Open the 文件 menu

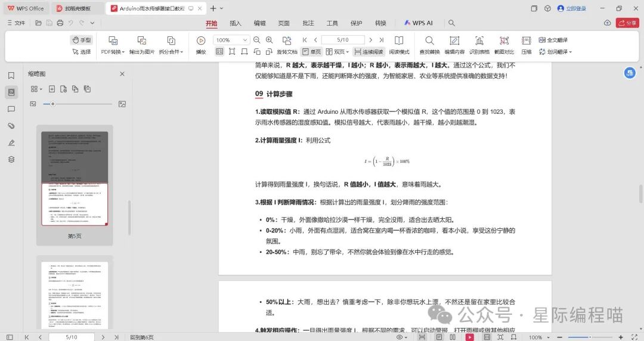point(17,23)
